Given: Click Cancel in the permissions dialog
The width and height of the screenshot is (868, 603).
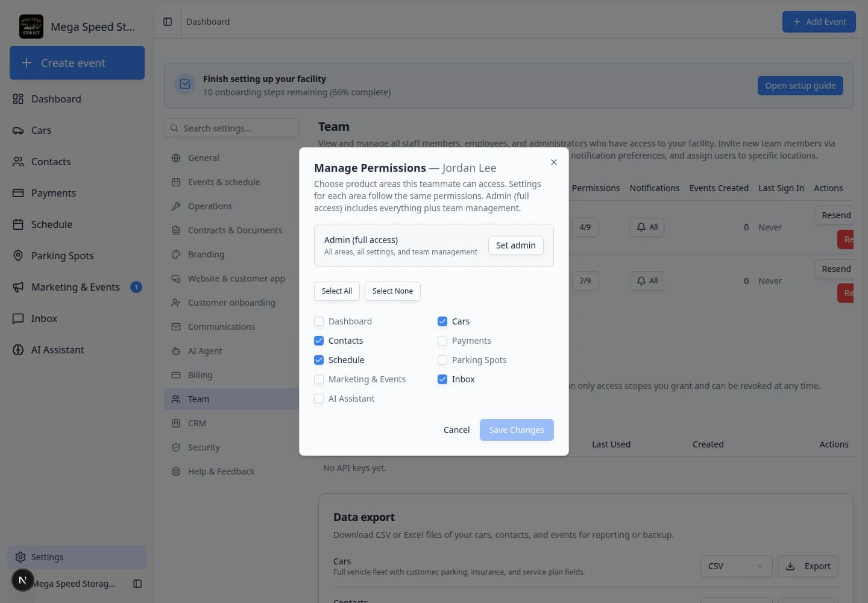Looking at the screenshot, I should tap(456, 430).
